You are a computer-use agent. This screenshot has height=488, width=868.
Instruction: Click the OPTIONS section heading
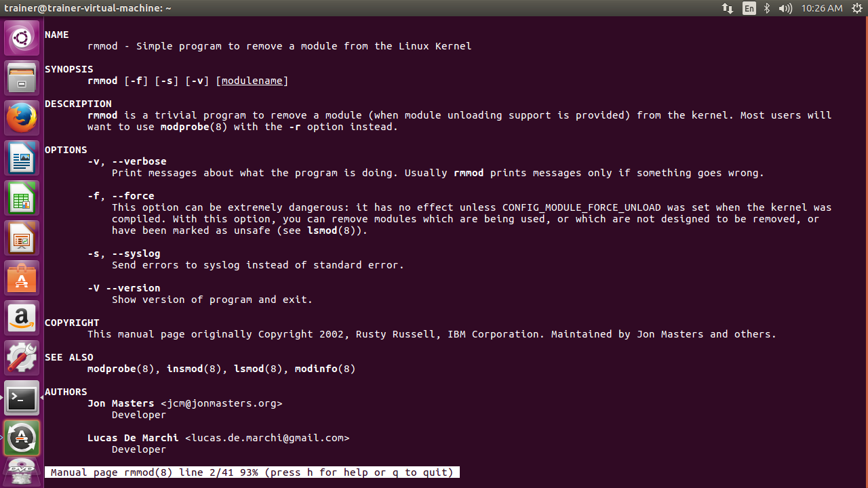[66, 150]
